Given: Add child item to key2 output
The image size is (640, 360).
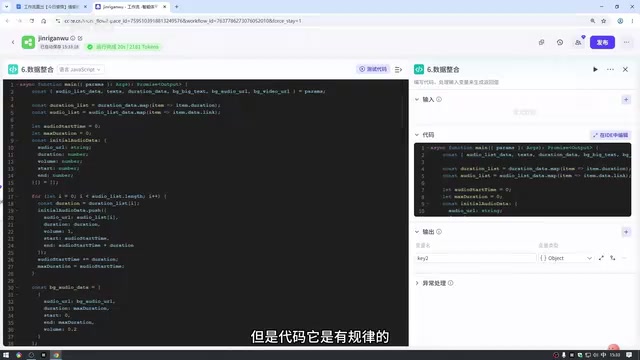Looking at the screenshot, I should coord(613,258).
